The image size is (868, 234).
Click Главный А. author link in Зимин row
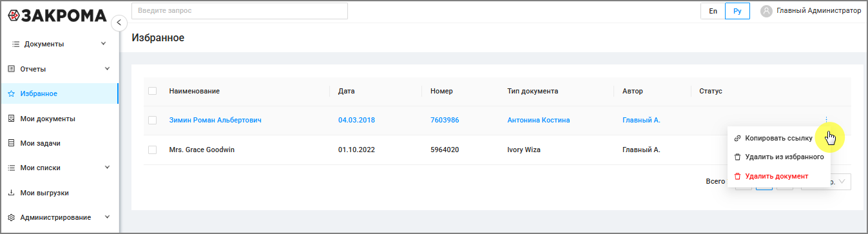pos(641,120)
